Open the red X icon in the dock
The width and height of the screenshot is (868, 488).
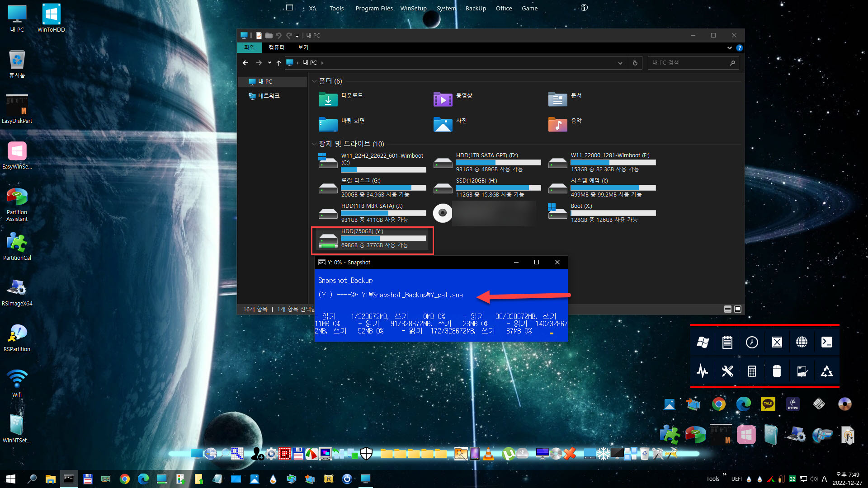click(x=570, y=453)
